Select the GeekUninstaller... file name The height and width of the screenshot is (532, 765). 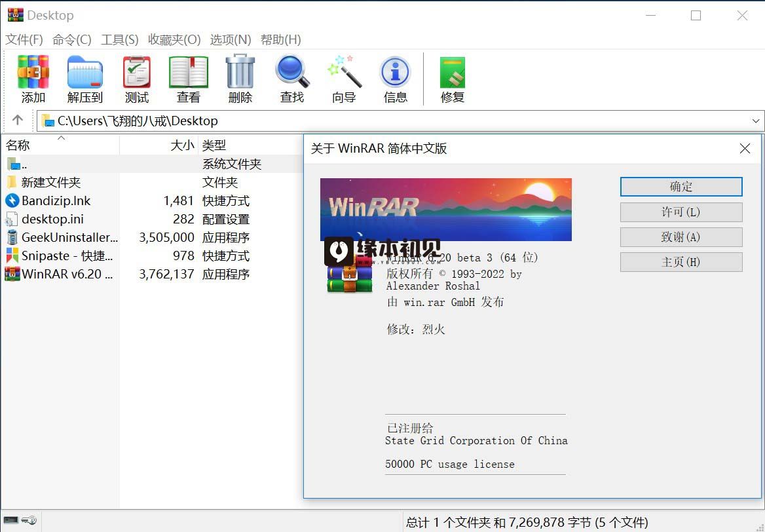tap(70, 237)
